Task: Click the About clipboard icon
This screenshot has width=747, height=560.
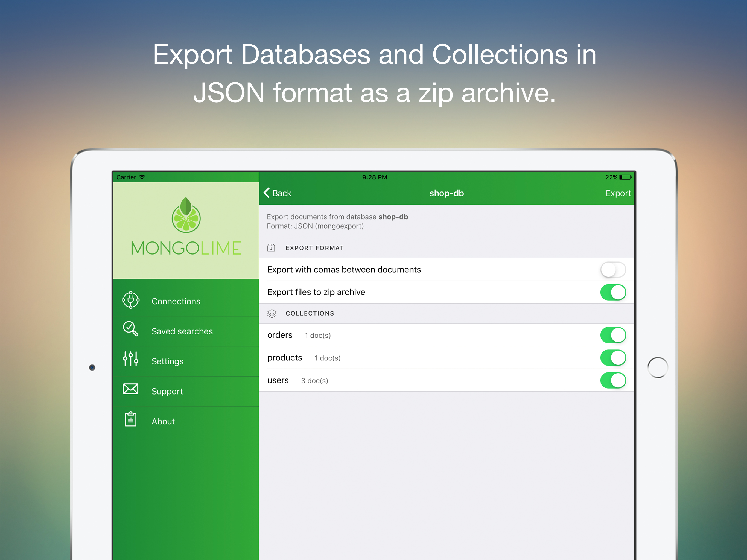Action: [131, 419]
